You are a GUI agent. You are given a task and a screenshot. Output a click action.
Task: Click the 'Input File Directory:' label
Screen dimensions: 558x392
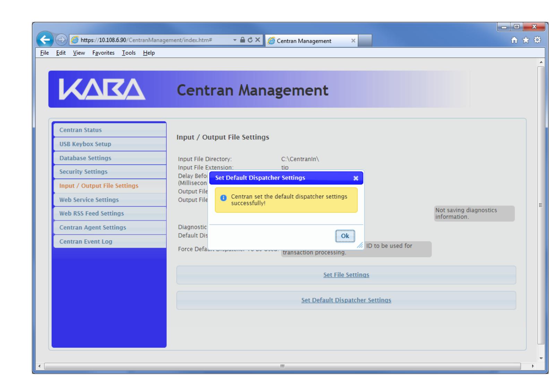205,159
